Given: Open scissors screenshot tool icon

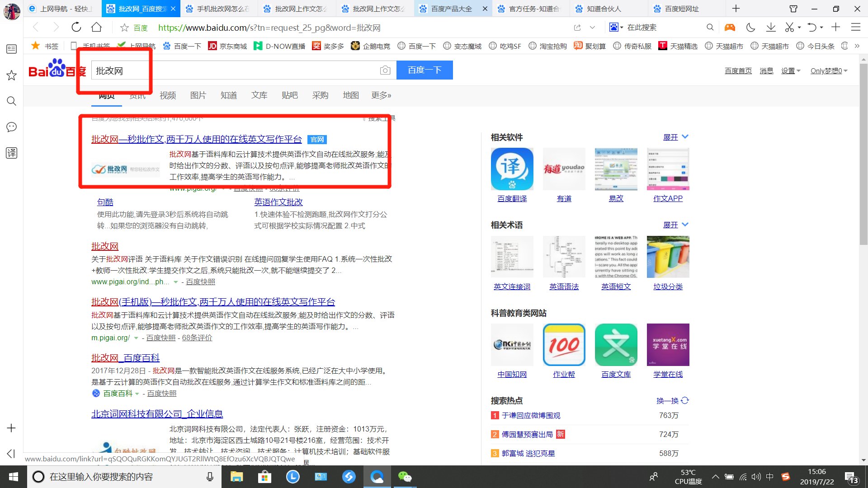Looking at the screenshot, I should pos(789,28).
